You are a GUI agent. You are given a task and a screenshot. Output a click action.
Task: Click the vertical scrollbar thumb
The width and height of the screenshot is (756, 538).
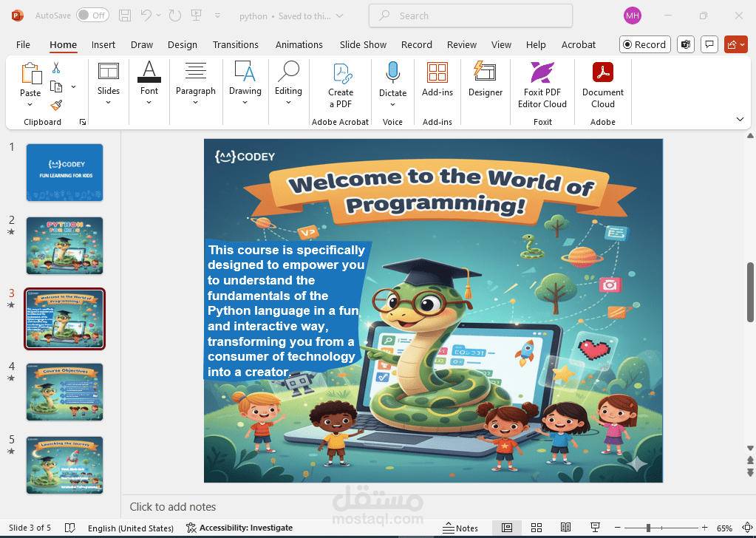750,292
